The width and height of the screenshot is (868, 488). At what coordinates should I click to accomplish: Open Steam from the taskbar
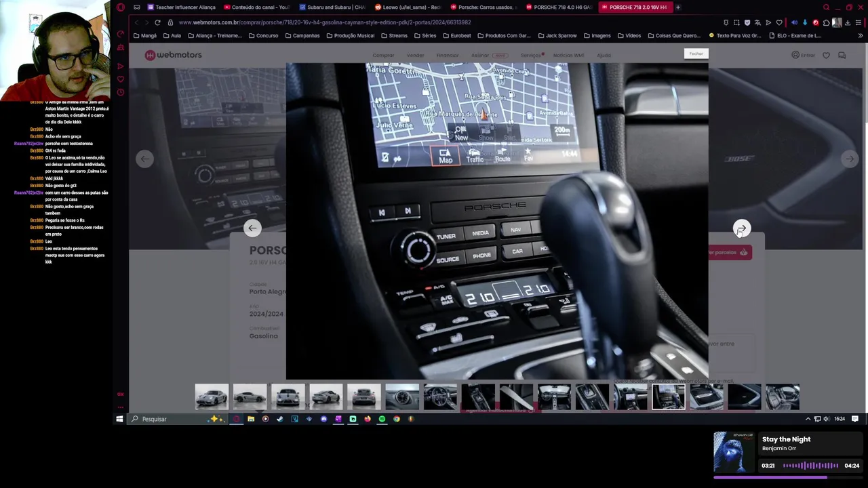click(x=280, y=419)
